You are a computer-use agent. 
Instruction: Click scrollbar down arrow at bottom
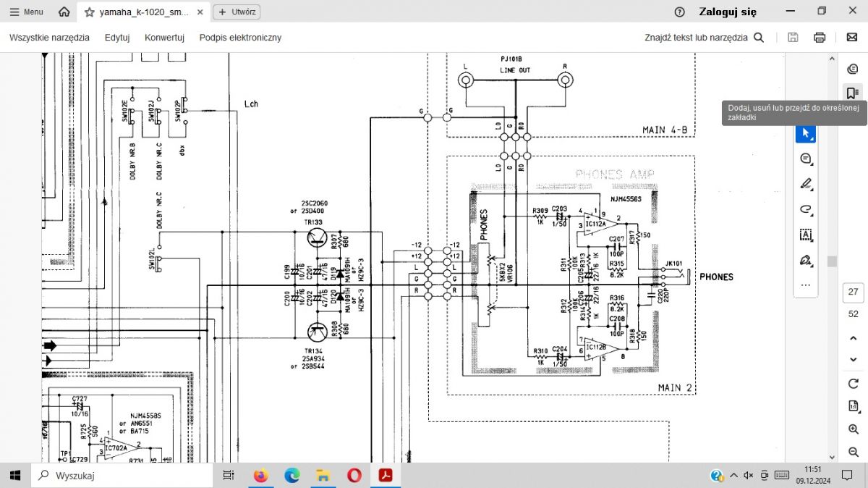tap(832, 458)
